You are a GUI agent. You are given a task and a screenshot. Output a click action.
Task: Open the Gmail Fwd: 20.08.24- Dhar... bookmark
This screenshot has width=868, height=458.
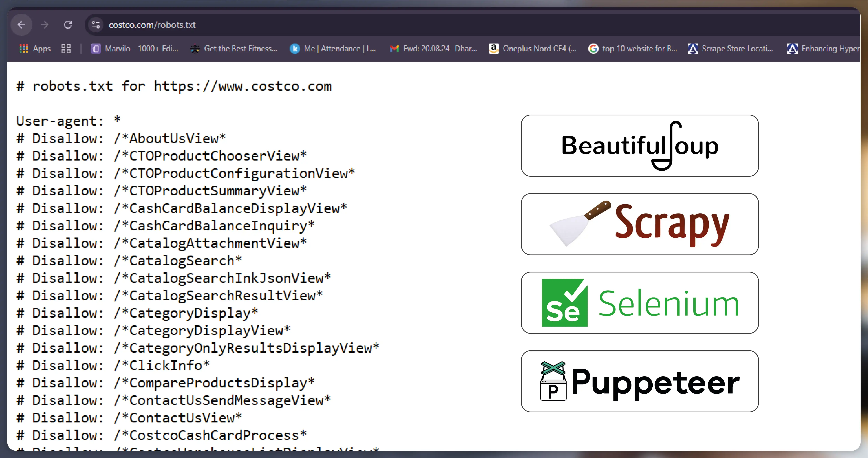point(433,49)
